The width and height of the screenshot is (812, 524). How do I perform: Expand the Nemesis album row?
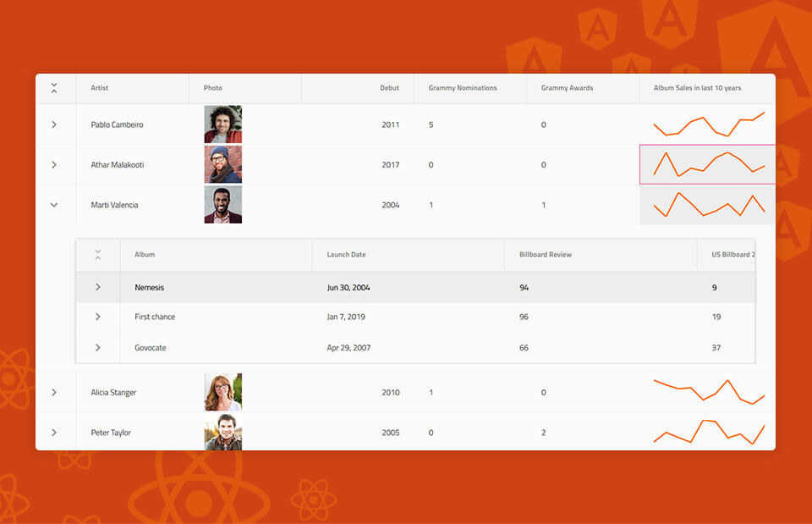pos(98,287)
